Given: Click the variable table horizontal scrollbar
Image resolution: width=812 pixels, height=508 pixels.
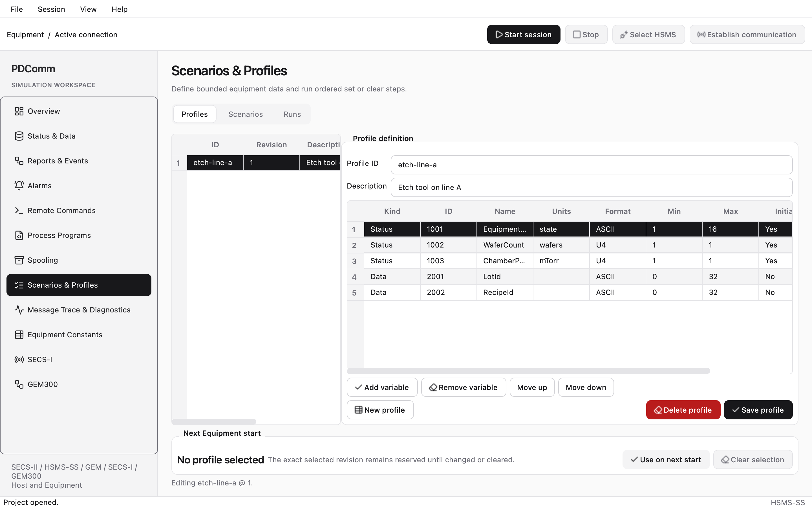Looking at the screenshot, I should pos(528,371).
